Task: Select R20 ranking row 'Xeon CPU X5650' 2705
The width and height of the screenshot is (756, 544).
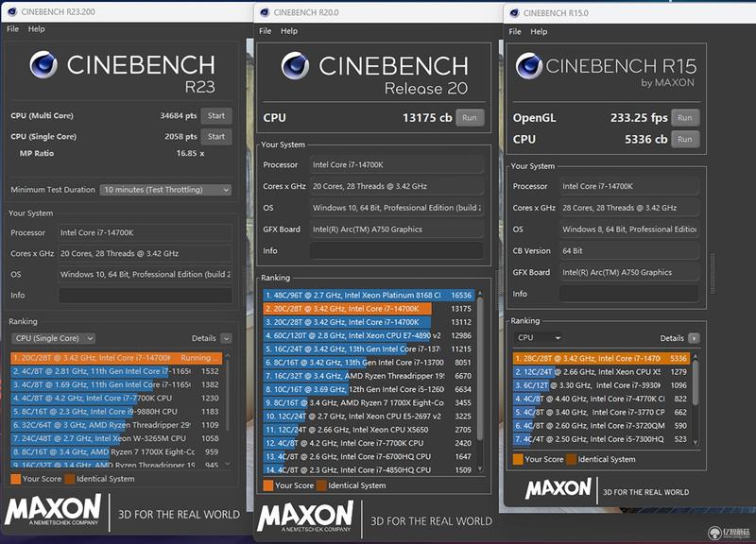Action: [369, 430]
